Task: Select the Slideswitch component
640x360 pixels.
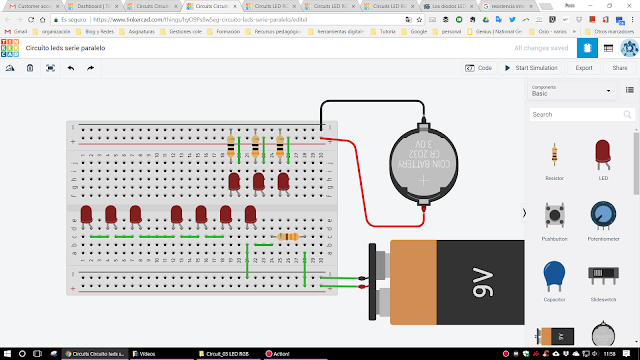Action: (603, 281)
